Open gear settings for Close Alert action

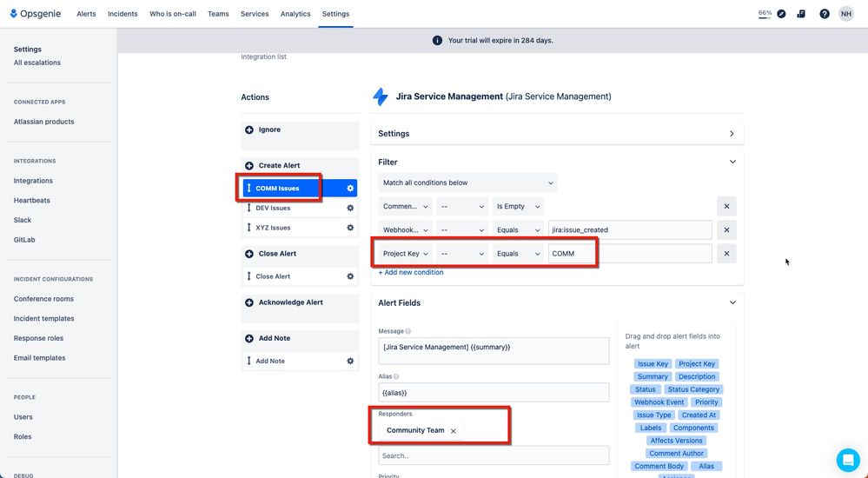[x=350, y=276]
